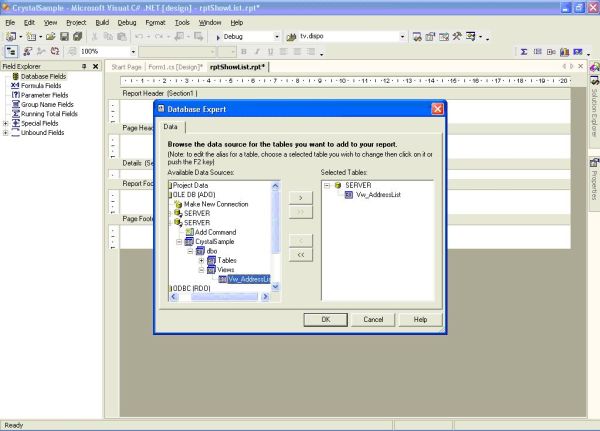Click the Find in Files icon beside tv.dispo
The image size is (600, 431).
click(291, 37)
